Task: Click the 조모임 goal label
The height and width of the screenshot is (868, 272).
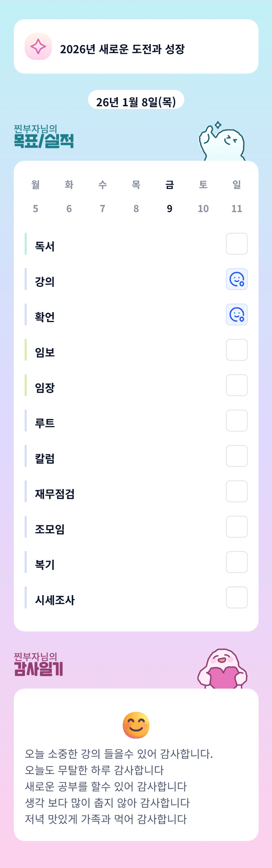Action: pos(50,529)
